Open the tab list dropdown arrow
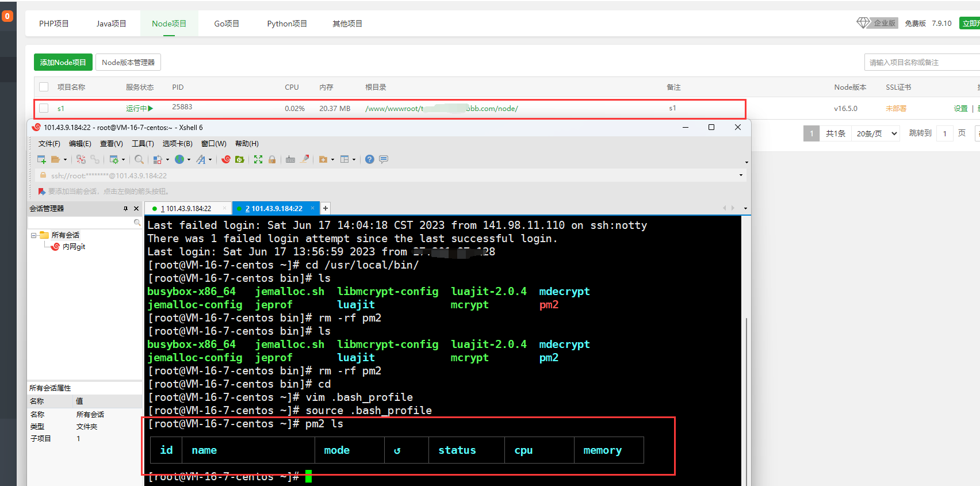 [745, 208]
